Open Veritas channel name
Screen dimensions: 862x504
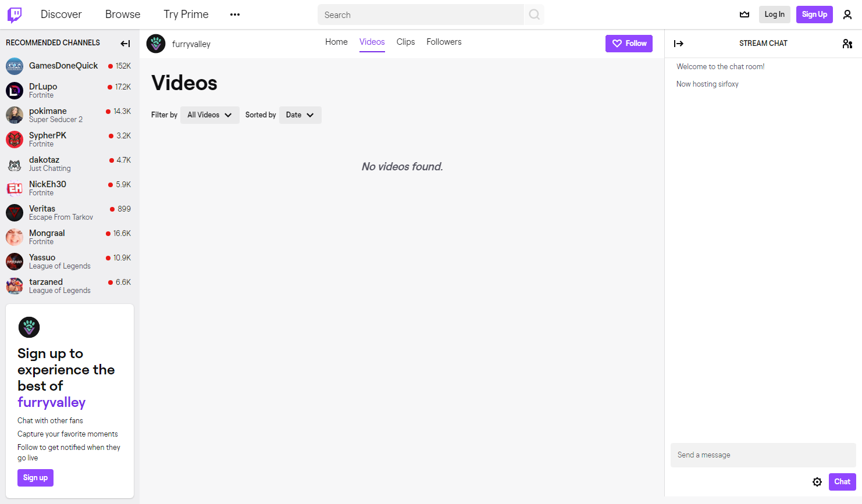(42, 209)
